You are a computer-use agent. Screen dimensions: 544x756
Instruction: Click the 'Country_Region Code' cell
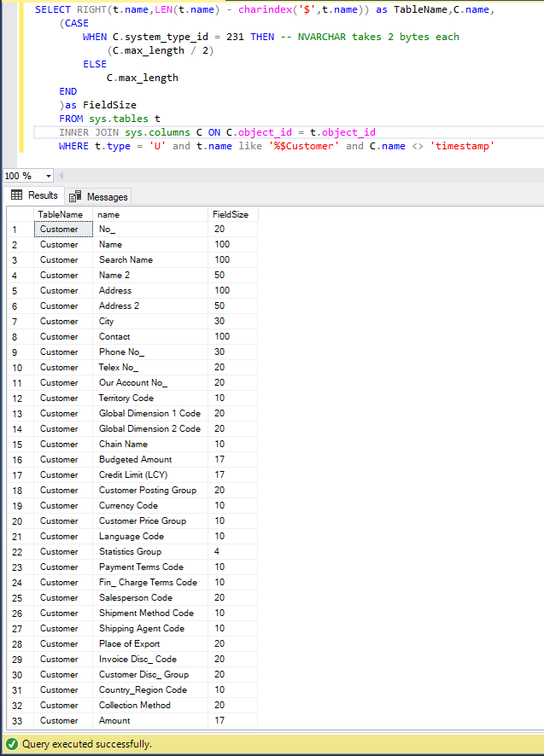click(150, 690)
